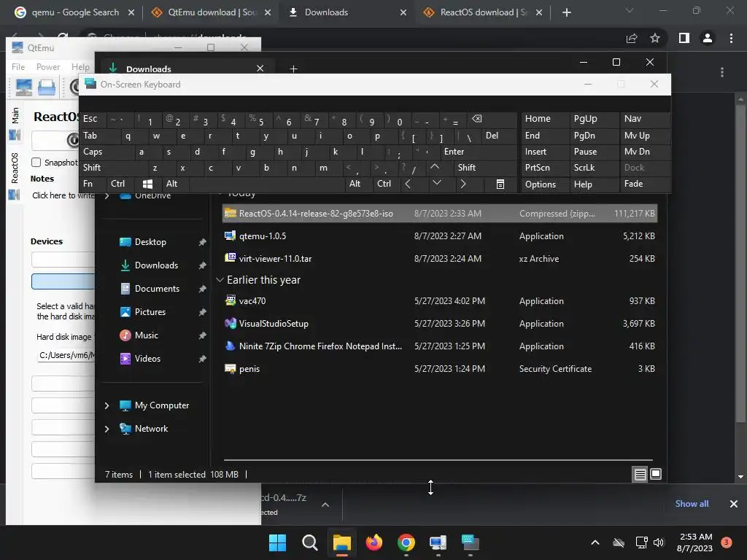Click Enter key on On-Screen Keyboard

pyautogui.click(x=479, y=152)
